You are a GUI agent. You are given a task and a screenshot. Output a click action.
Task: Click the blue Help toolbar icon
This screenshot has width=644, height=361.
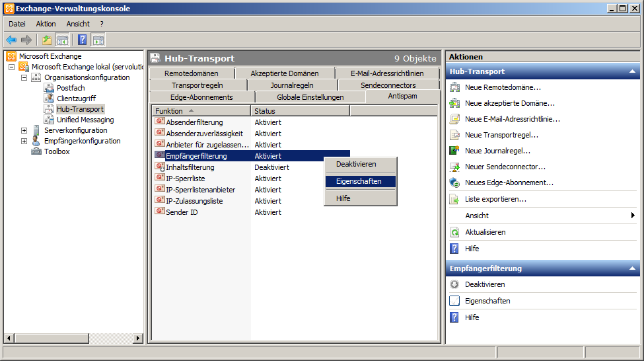[x=82, y=40]
